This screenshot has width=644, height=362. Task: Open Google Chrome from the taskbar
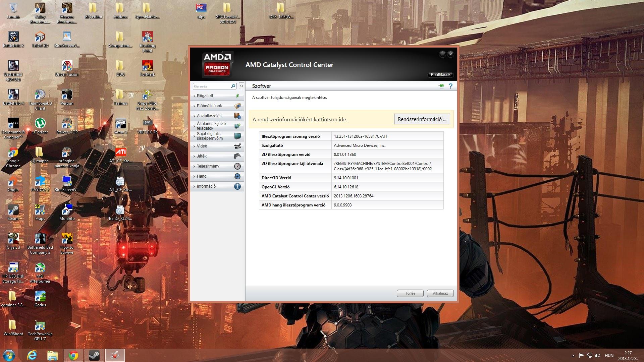73,355
